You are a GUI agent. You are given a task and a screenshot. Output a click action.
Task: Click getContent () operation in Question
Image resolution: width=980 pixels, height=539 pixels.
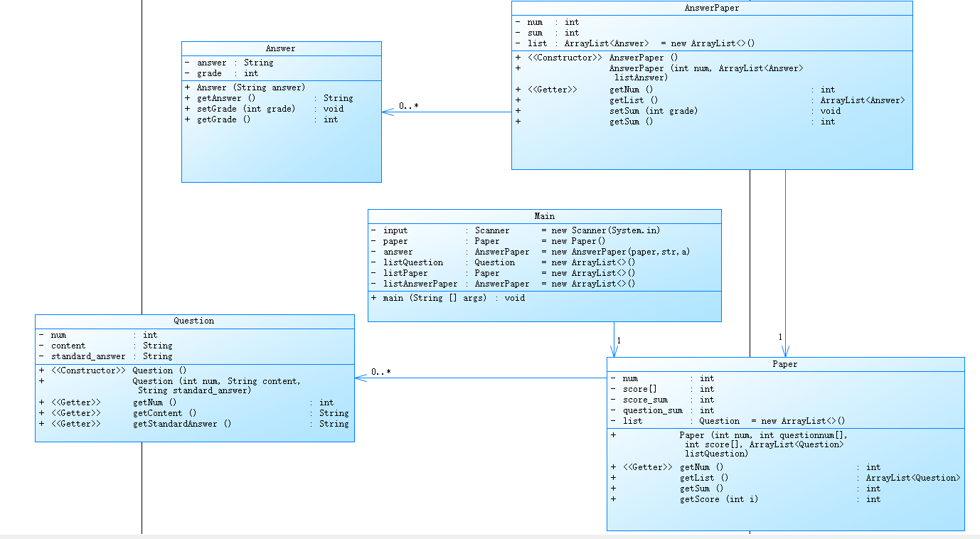pyautogui.click(x=193, y=413)
